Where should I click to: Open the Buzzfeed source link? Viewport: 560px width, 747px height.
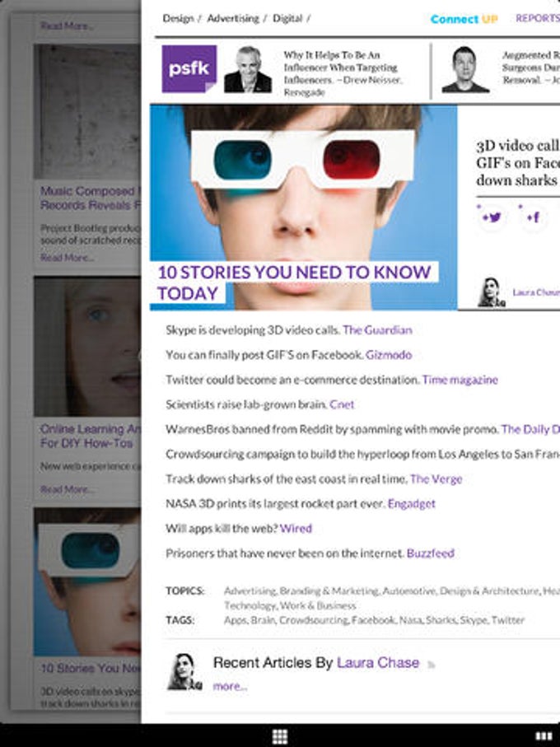tap(431, 553)
